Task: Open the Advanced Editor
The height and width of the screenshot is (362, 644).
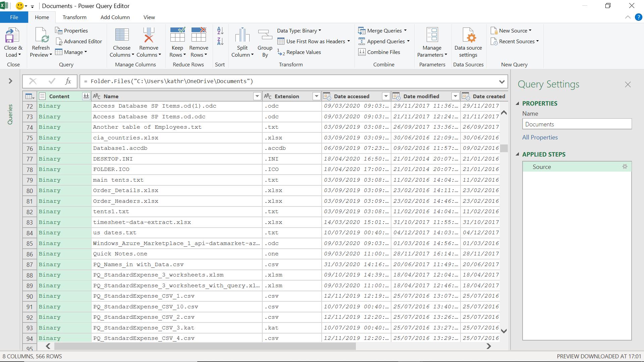Action: click(78, 41)
